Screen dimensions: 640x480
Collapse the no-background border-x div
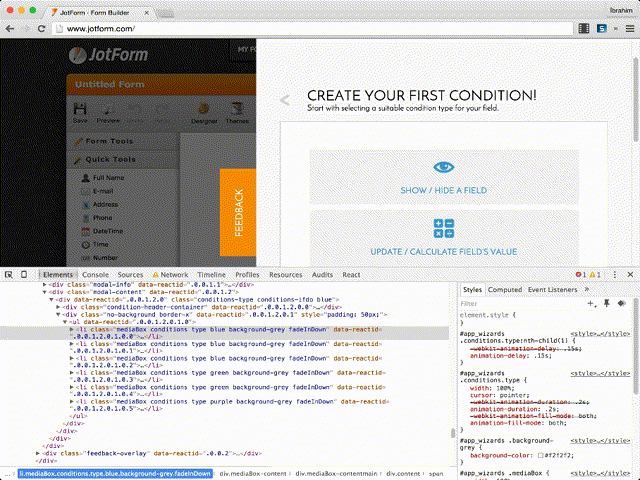click(x=58, y=315)
